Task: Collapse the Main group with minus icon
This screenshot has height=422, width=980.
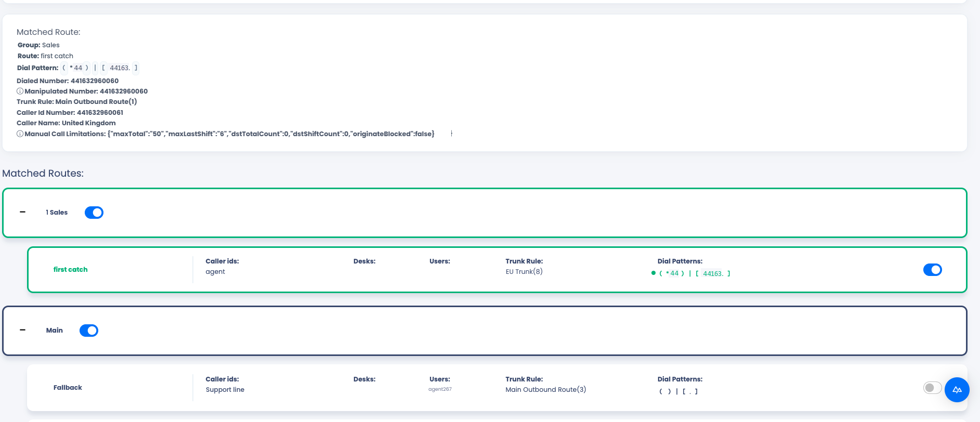Action: pos(23,330)
